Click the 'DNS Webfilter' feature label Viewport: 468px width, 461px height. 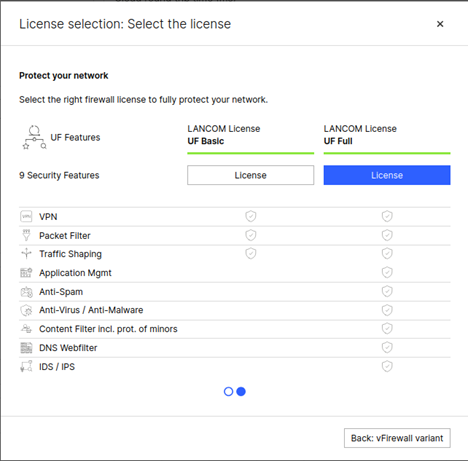click(x=68, y=348)
